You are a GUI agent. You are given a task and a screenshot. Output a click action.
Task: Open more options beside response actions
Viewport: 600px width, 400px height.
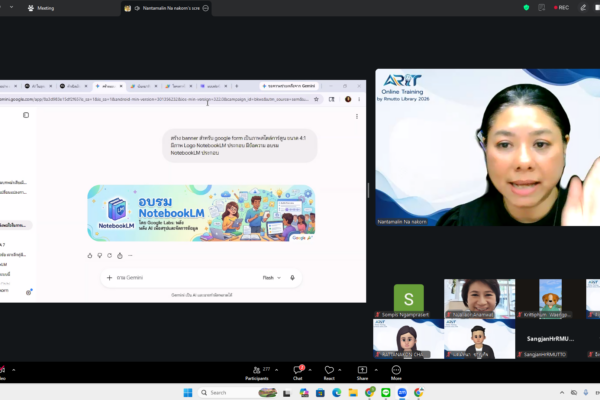130,256
